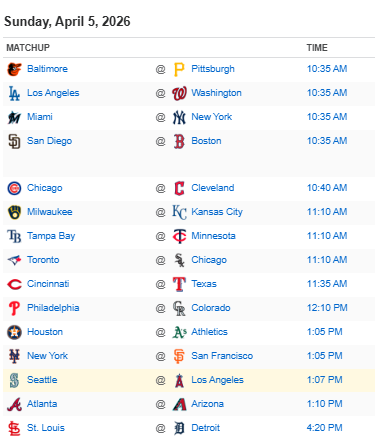Select the Seattle Mariners S logo
This screenshot has width=375, height=443.
point(14,380)
